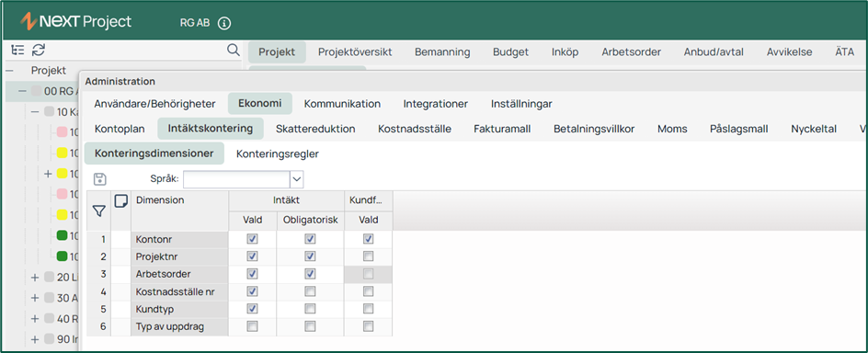Viewport: 868px width, 353px height.
Task: Enable Kundfordran Vald for Projektnr
Action: 368,256
